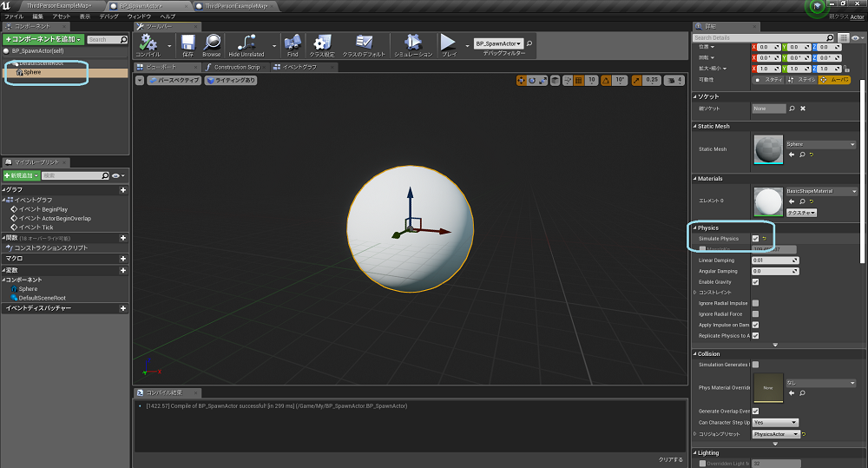Viewport: 868px width, 468px height.
Task: Click the 新規追加 button in My Blueprint
Action: [x=21, y=175]
